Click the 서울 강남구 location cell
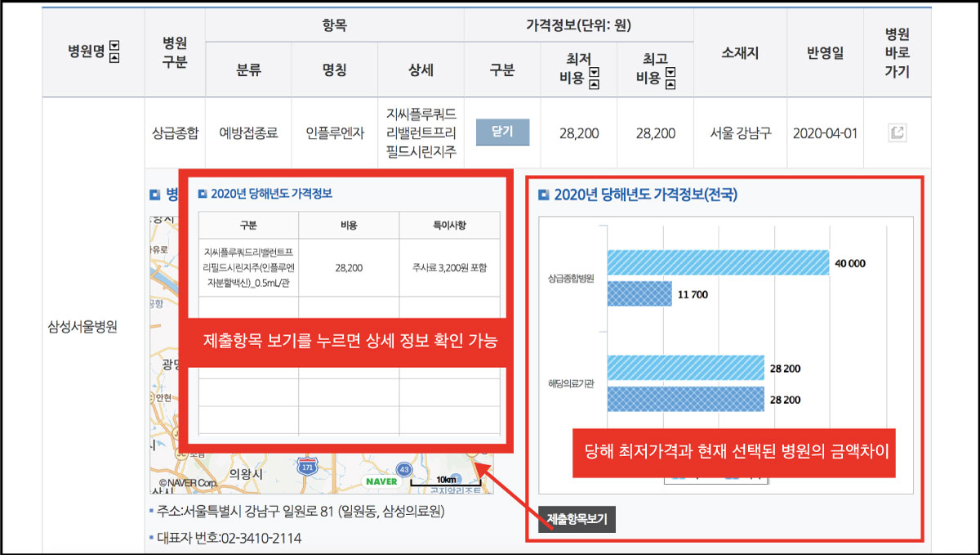 [x=740, y=132]
